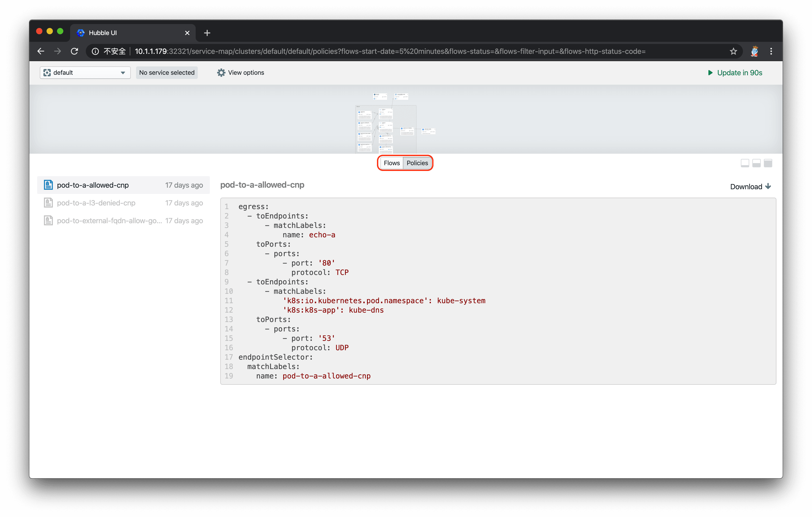
Task: Click the pod-to-external-fqdn policy file icon
Action: pos(48,220)
